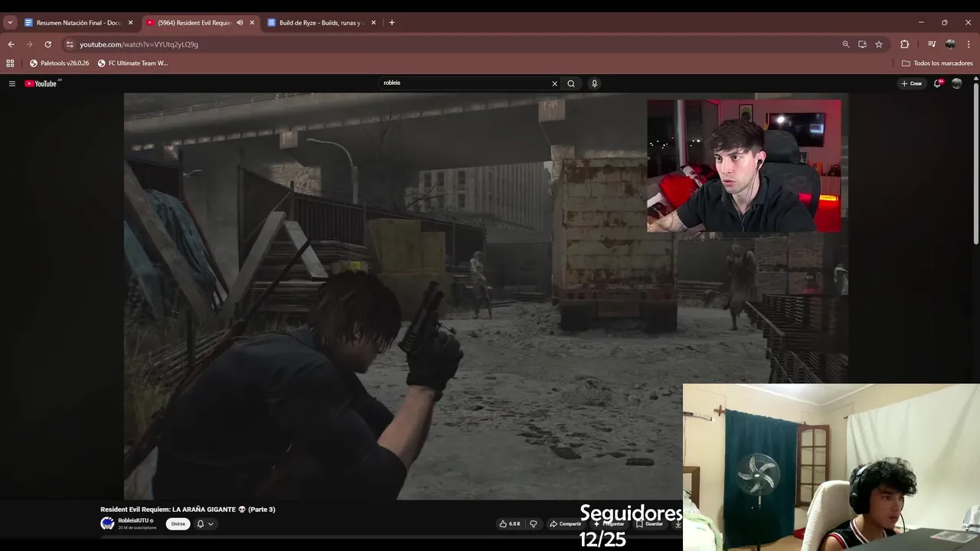980x551 pixels.
Task: Open the media controls icon
Action: tap(932, 44)
